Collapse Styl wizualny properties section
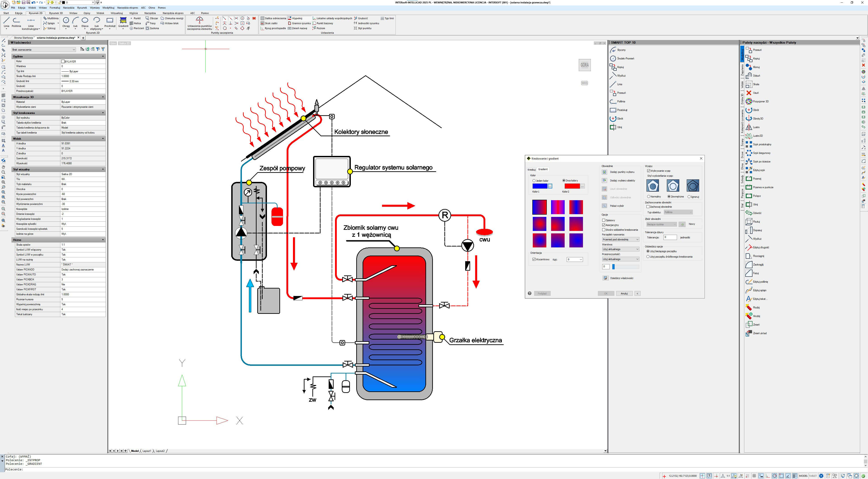868x479 pixels. (103, 169)
